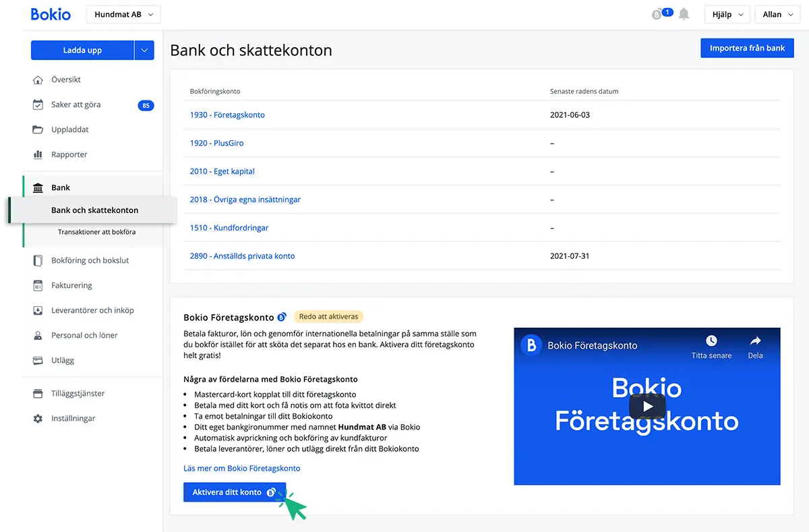This screenshot has width=809, height=532.
Task: Click the Senaste radens datum header
Action: [584, 91]
